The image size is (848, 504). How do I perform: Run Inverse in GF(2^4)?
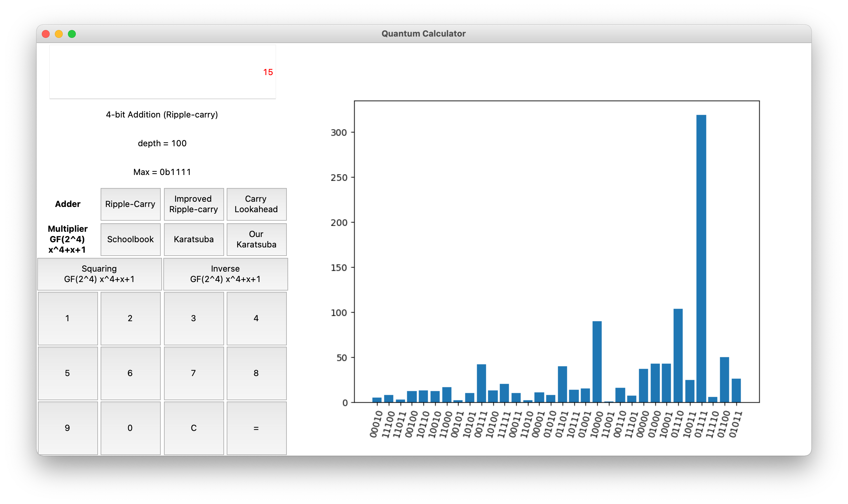pos(225,274)
